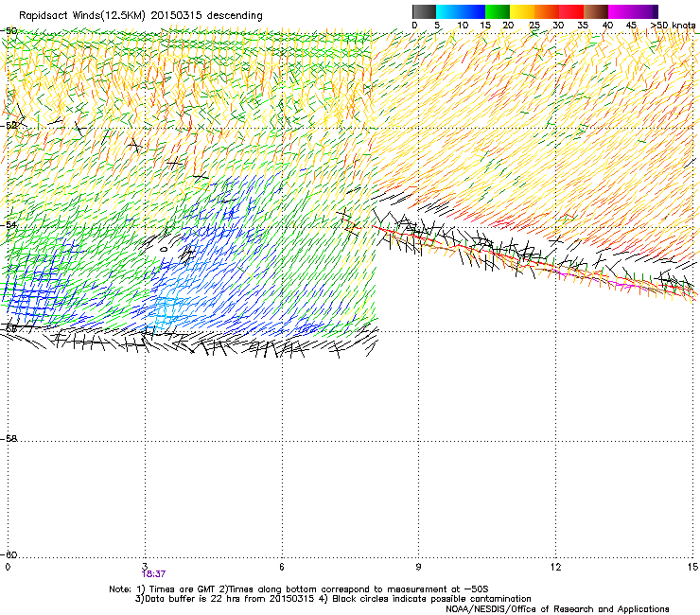Click the red 30-35 knots legend color
This screenshot has width=700, height=615.
(x=571, y=11)
